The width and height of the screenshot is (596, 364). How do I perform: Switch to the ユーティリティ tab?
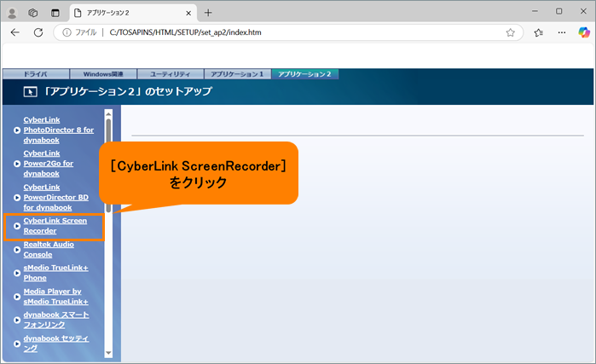pyautogui.click(x=171, y=74)
